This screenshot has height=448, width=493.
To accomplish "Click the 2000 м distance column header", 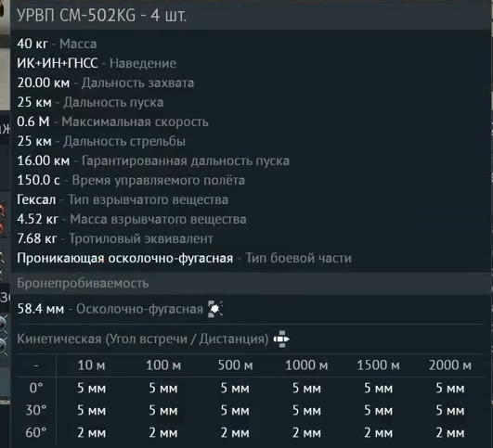I will click(450, 365).
